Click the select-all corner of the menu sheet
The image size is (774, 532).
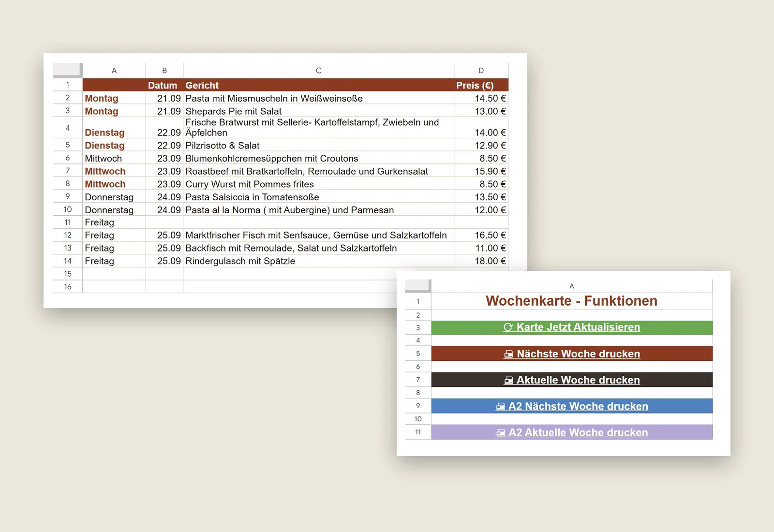click(67, 70)
